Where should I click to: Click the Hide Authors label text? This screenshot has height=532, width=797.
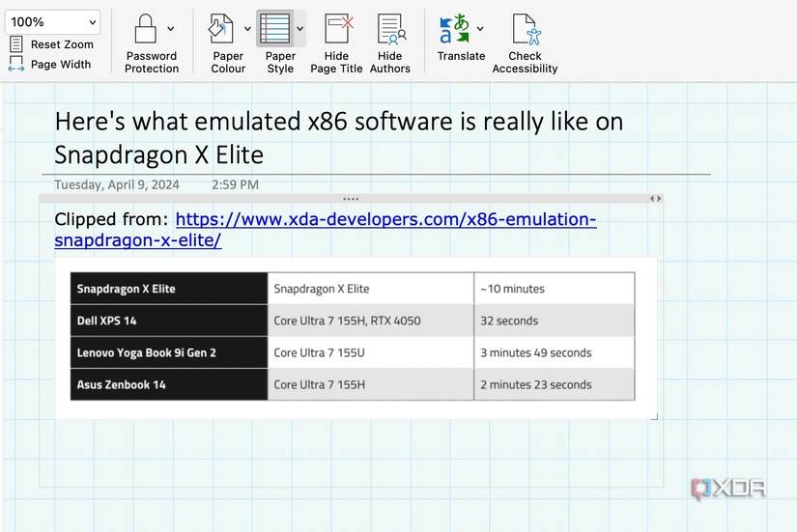click(x=390, y=62)
